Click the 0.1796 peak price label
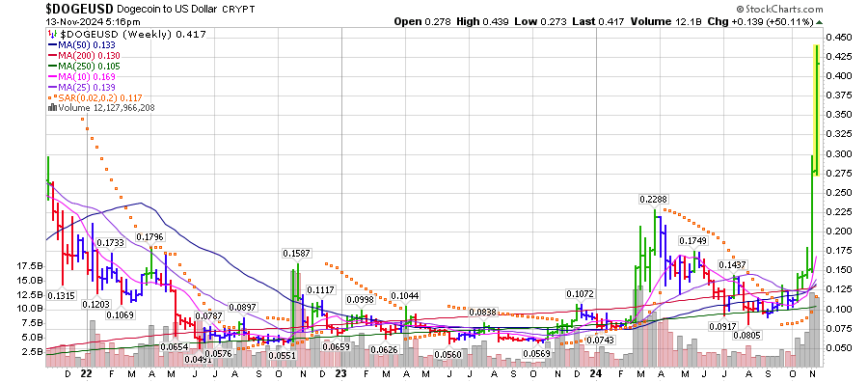The width and height of the screenshot is (868, 382). pos(150,236)
